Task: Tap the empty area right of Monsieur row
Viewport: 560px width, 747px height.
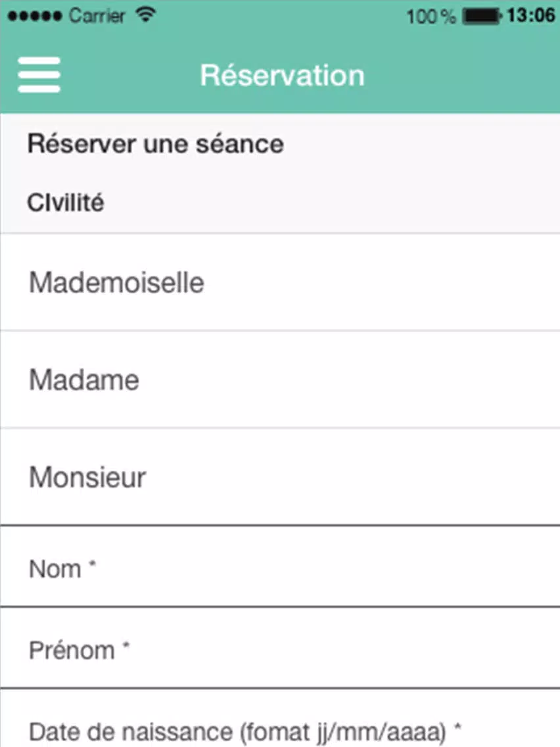Action: 354,477
